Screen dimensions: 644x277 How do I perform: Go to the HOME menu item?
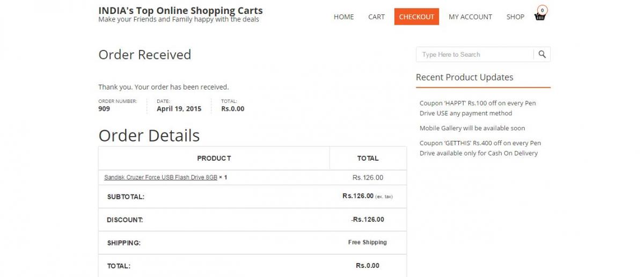coord(343,17)
